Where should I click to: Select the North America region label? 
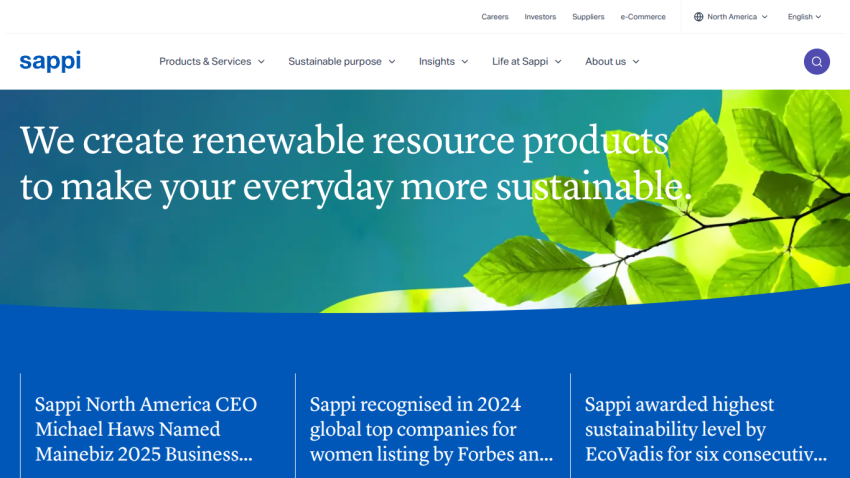point(732,17)
